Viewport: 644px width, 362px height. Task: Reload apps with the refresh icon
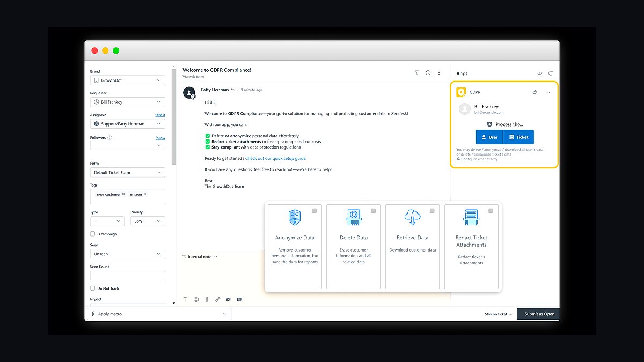(x=551, y=73)
